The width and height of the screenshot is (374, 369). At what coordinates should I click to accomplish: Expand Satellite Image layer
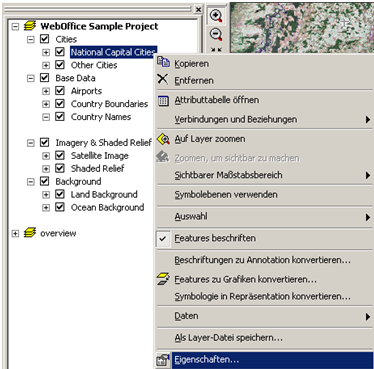tap(46, 156)
